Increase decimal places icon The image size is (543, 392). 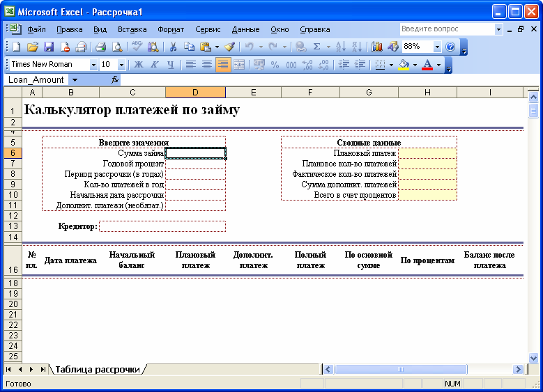[x=307, y=65]
